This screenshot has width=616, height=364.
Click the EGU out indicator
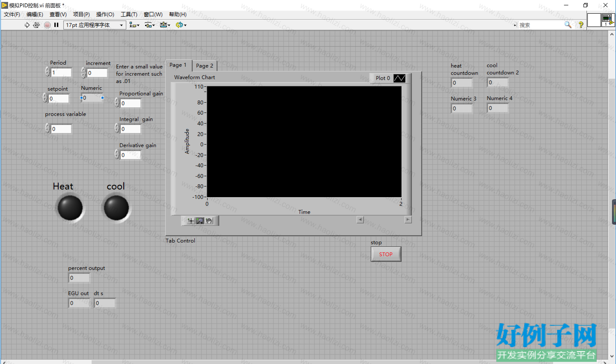point(79,303)
